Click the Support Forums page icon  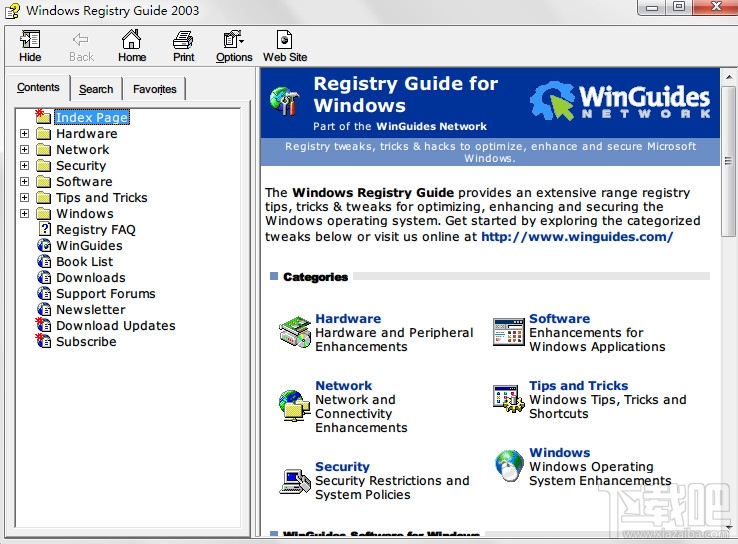(x=44, y=293)
